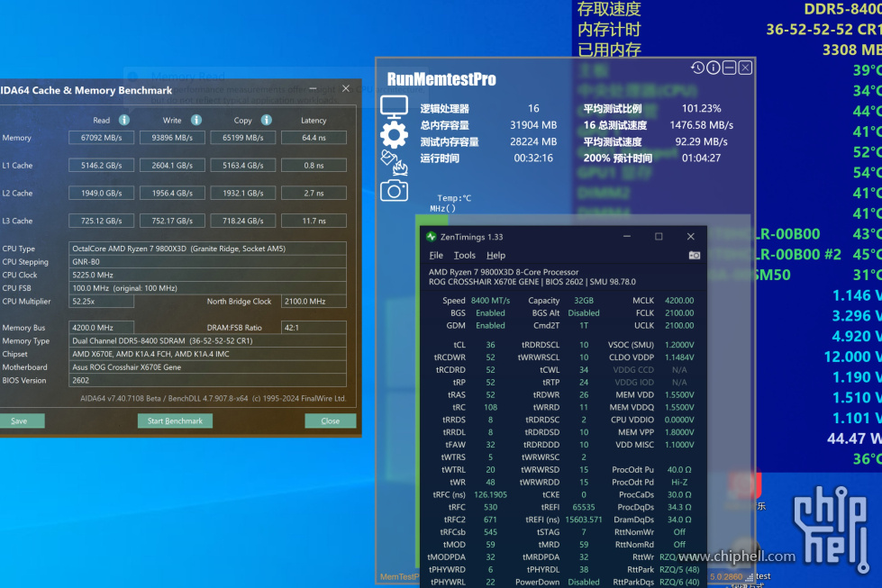The image size is (882, 588).
Task: Minimize the RunMemtestPro window
Action: pyautogui.click(x=730, y=68)
